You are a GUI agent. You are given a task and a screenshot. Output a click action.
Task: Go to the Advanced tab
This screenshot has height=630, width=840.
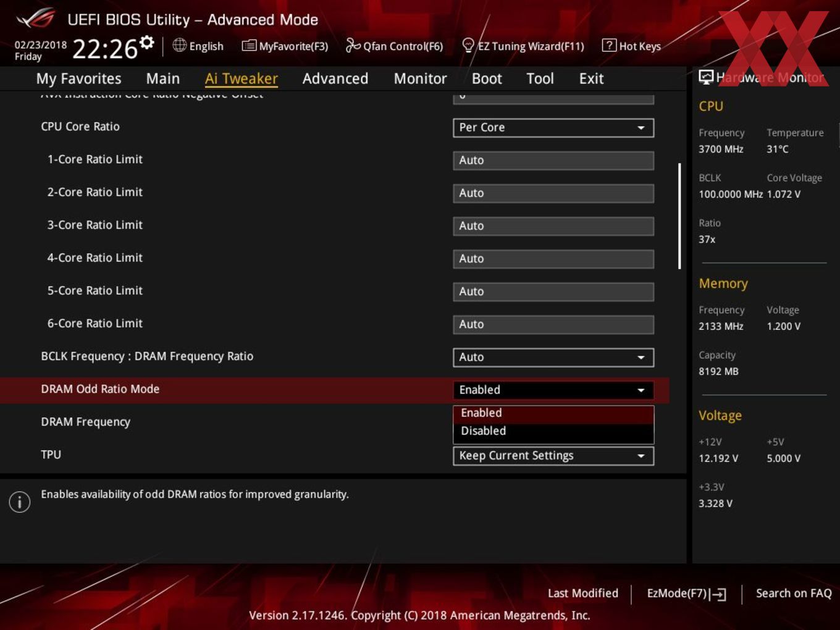click(x=335, y=78)
